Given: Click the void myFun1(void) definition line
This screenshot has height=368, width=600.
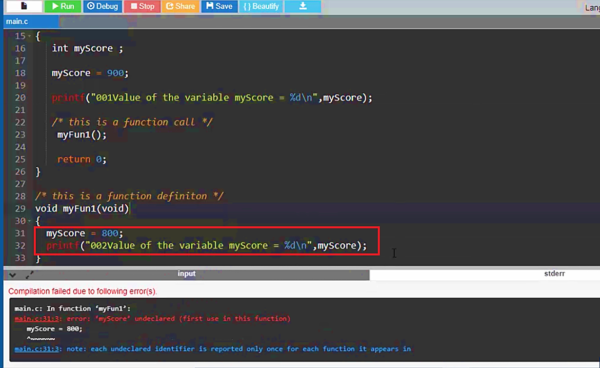Looking at the screenshot, I should coord(82,208).
